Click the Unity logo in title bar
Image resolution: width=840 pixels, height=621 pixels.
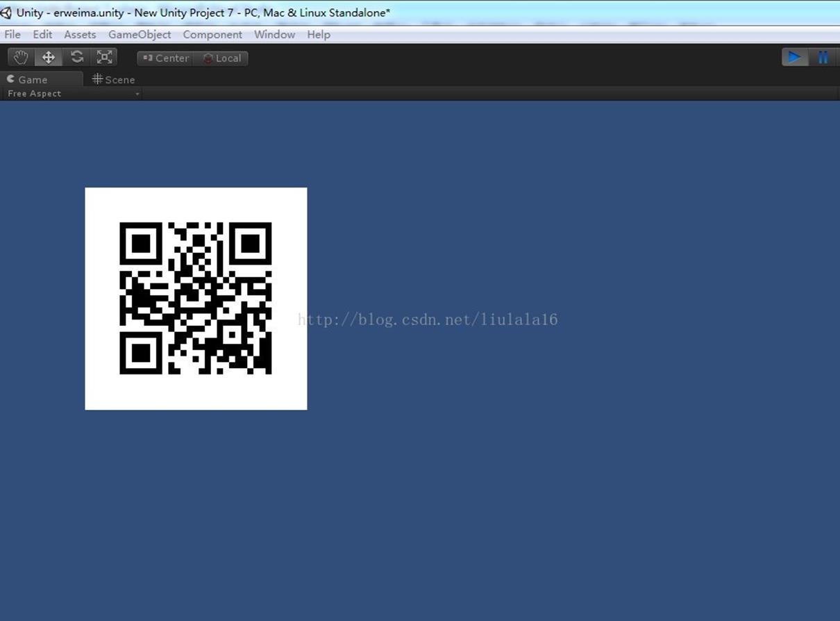[x=6, y=13]
